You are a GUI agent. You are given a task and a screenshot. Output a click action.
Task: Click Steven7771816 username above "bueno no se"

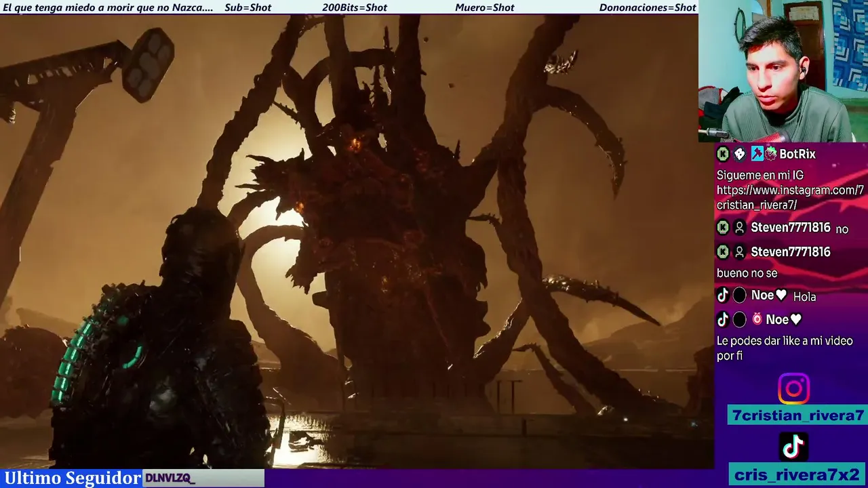791,252
